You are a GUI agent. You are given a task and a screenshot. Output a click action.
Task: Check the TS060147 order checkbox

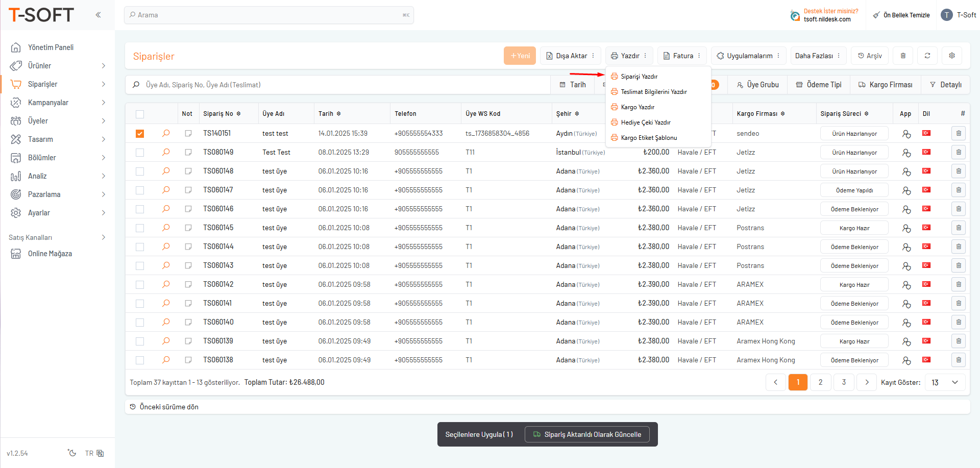click(140, 190)
